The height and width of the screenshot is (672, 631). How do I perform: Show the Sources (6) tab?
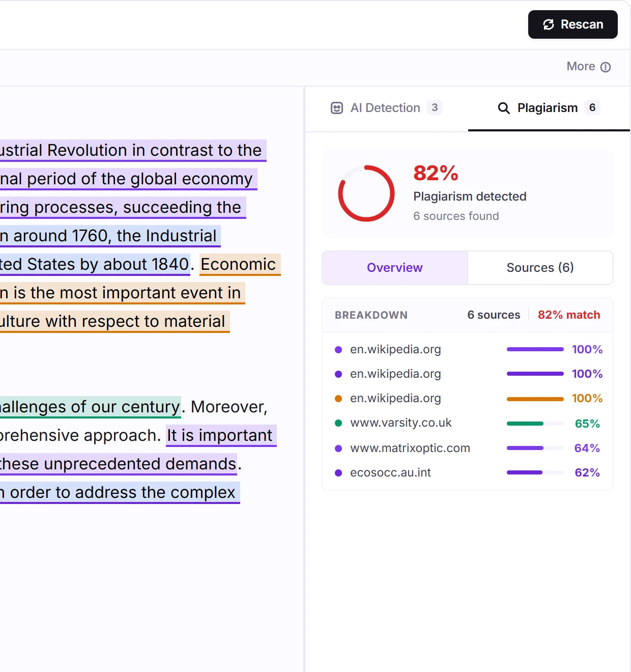(540, 268)
